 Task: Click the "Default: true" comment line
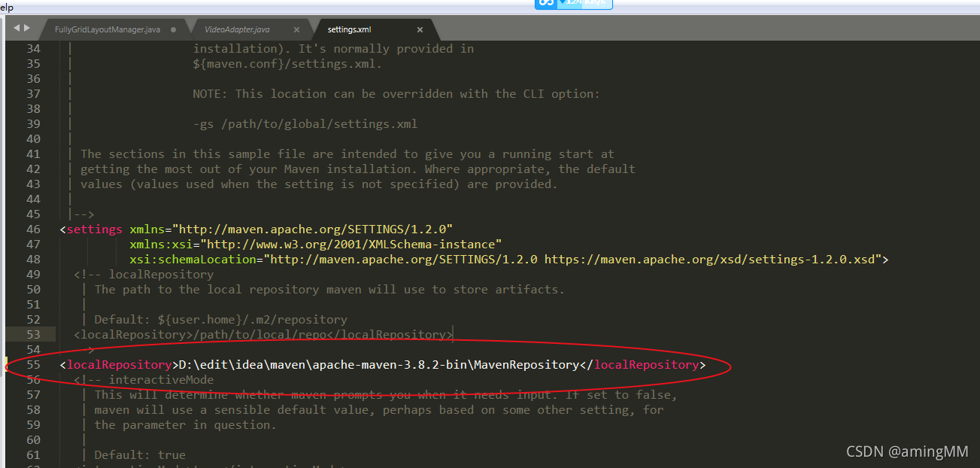140,454
